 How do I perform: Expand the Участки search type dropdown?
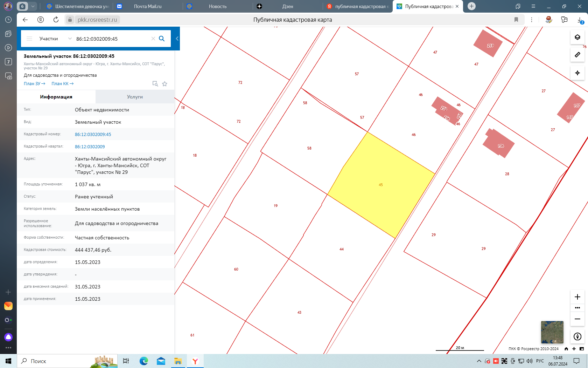point(70,39)
